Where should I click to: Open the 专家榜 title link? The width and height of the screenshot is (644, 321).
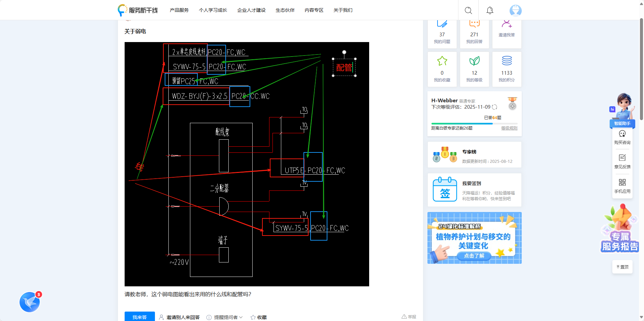click(x=469, y=152)
